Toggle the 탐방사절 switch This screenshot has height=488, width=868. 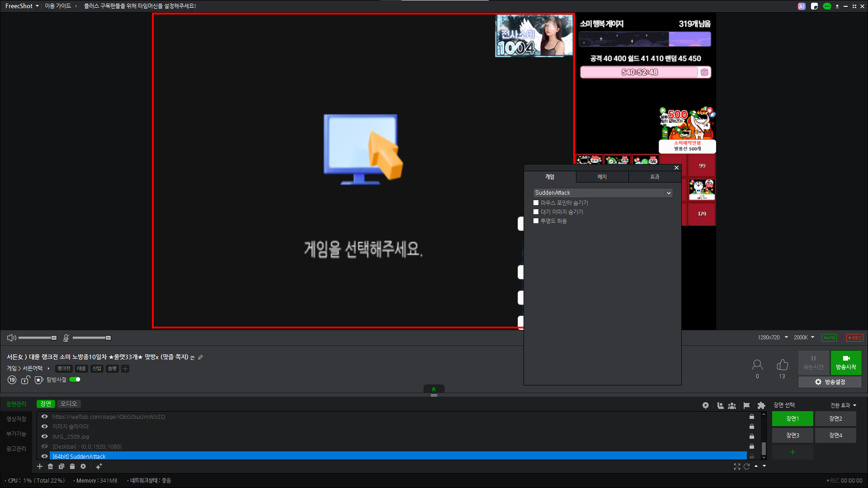point(75,380)
